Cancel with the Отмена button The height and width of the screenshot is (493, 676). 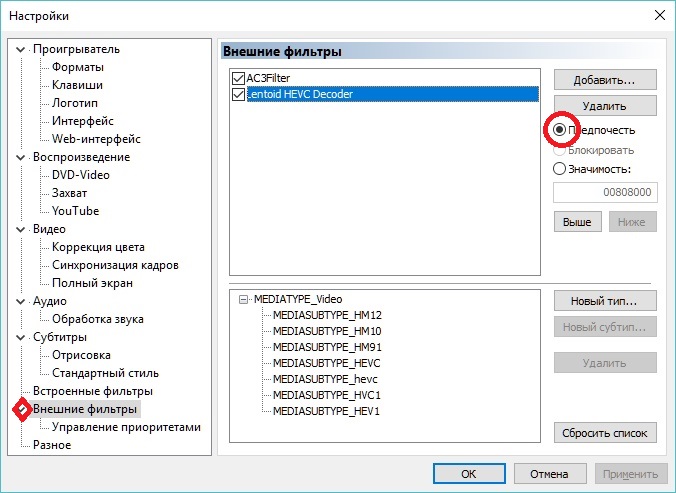pyautogui.click(x=550, y=474)
